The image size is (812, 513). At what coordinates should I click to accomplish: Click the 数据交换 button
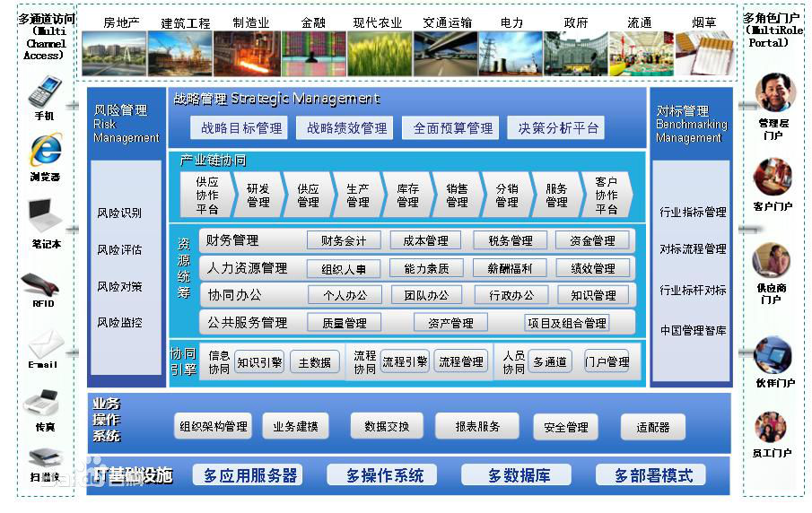point(387,426)
